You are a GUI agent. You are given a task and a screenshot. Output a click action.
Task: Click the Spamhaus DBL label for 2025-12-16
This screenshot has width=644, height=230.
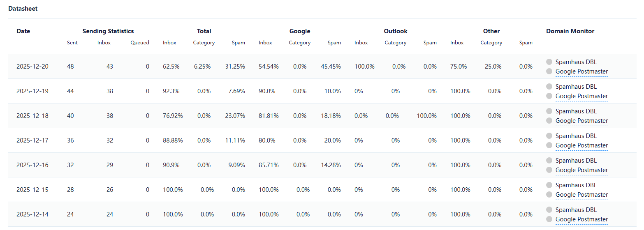coord(576,161)
